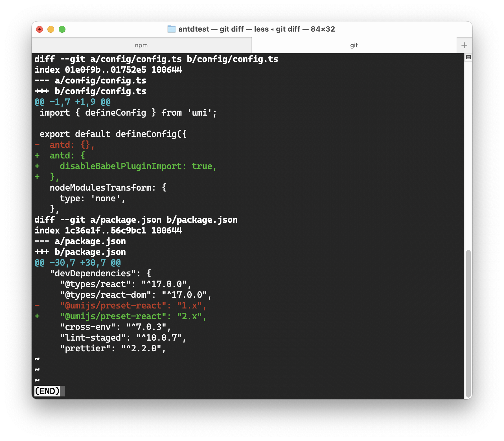Click the yellow minimize traffic light button
The height and width of the screenshot is (441, 504).
click(x=51, y=29)
